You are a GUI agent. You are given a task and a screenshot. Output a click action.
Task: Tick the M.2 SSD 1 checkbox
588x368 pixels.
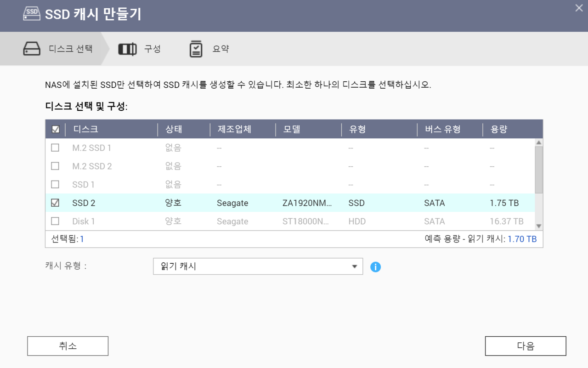click(x=55, y=148)
